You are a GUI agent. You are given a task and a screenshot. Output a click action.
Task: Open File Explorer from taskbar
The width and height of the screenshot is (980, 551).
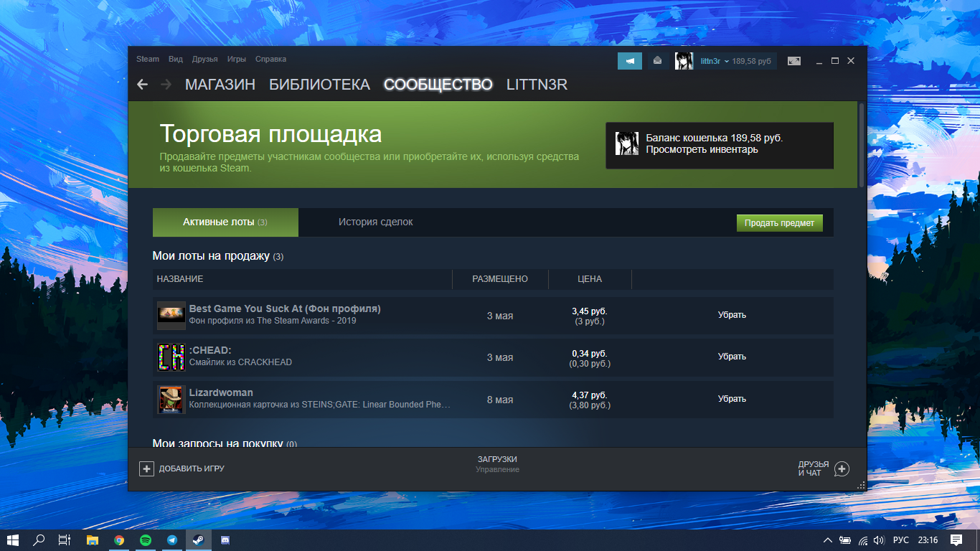(x=92, y=540)
